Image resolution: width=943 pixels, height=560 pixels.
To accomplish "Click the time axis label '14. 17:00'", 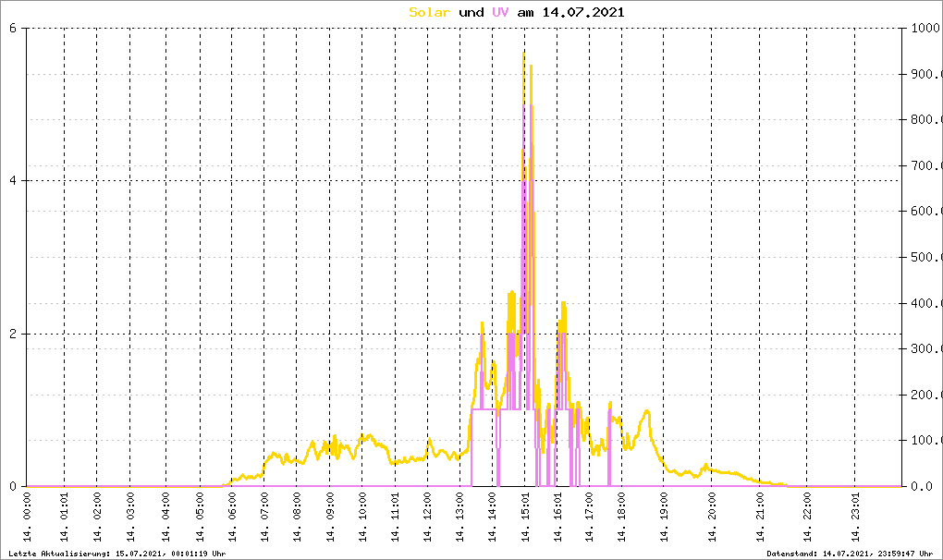I will (x=590, y=517).
